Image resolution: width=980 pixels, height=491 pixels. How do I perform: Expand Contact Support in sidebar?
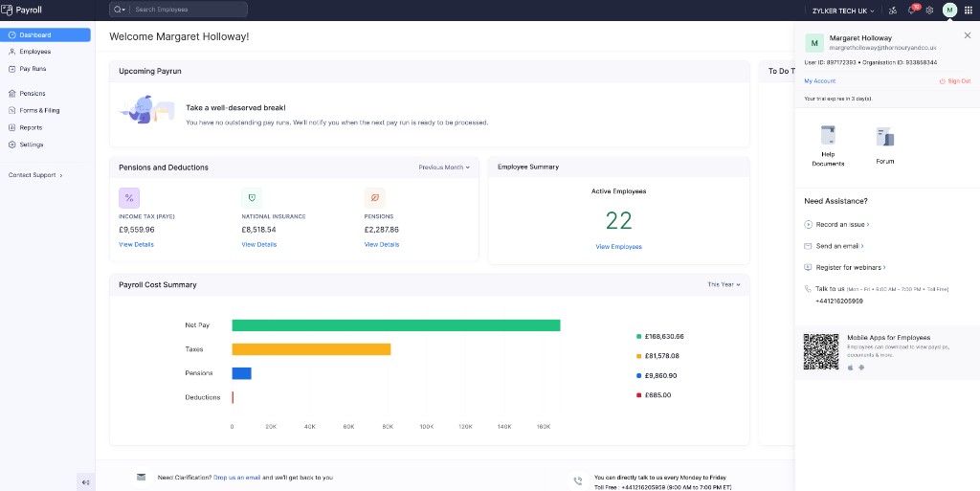(x=35, y=175)
